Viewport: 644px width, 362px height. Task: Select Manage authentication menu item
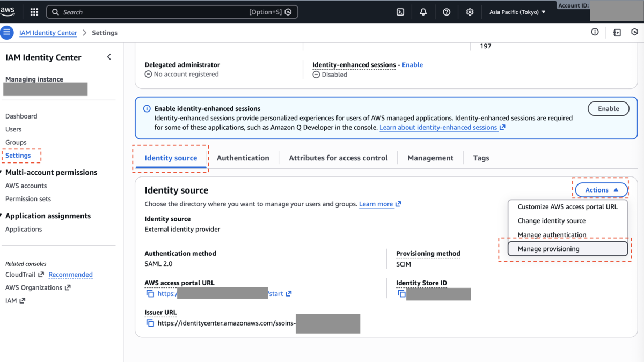[x=567, y=234]
